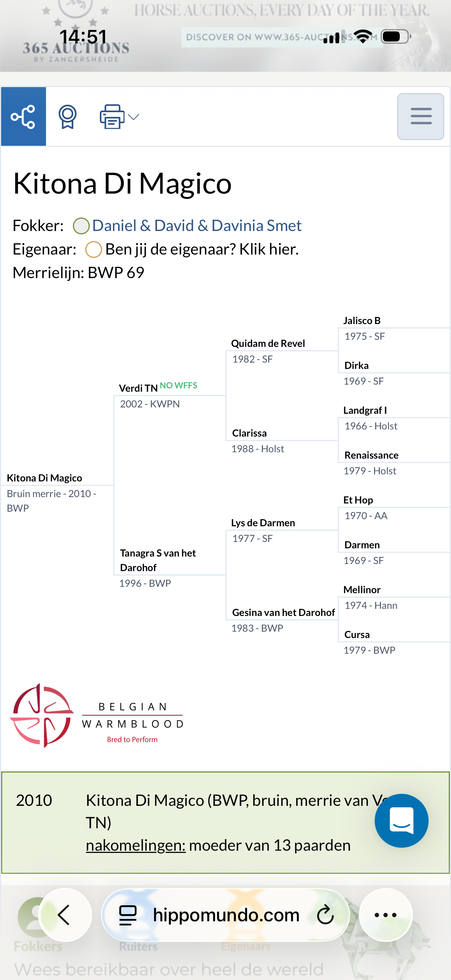Reload the hippomundo.com page

click(x=325, y=915)
